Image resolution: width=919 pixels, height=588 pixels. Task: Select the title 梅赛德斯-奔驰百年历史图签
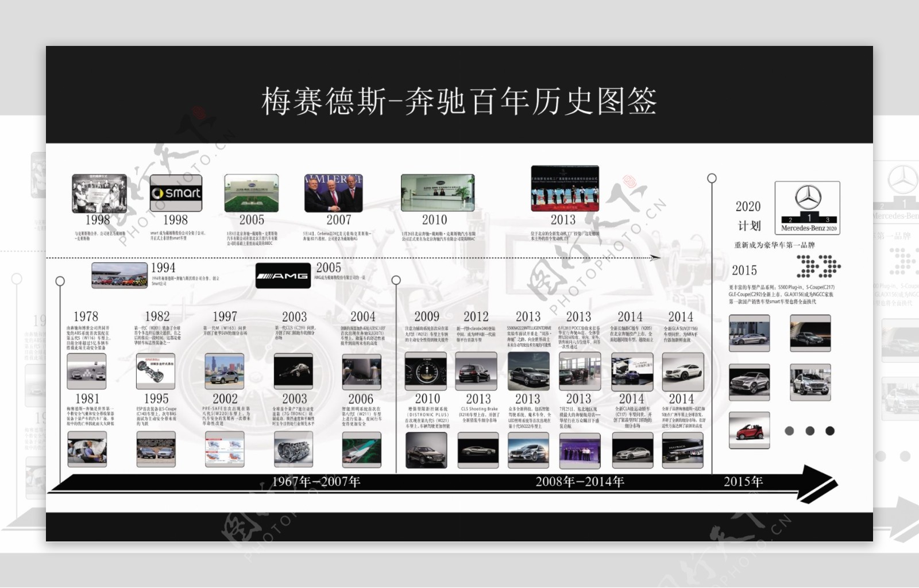(x=459, y=102)
